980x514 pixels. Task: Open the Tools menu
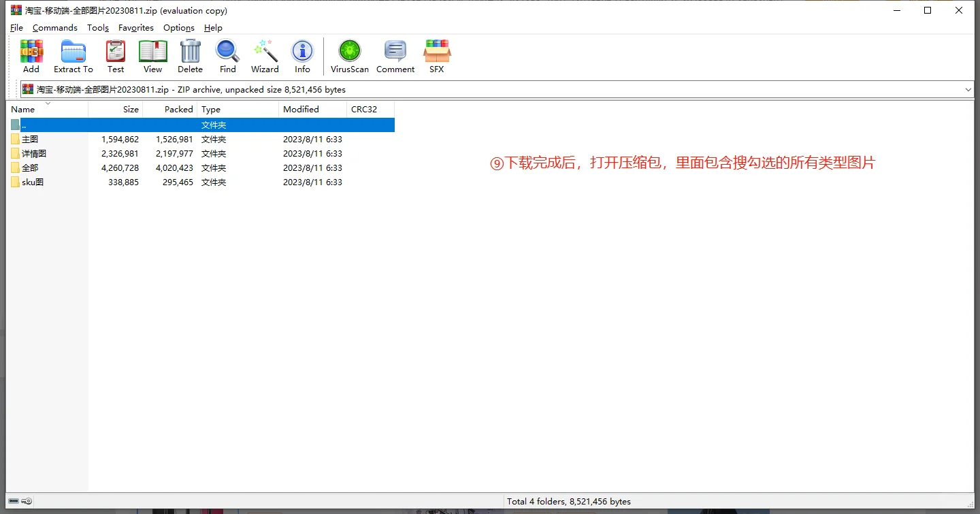[98, 28]
